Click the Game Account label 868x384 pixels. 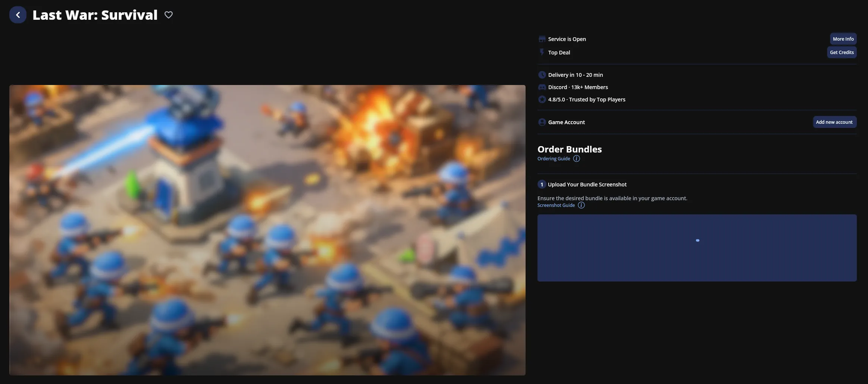(x=567, y=122)
